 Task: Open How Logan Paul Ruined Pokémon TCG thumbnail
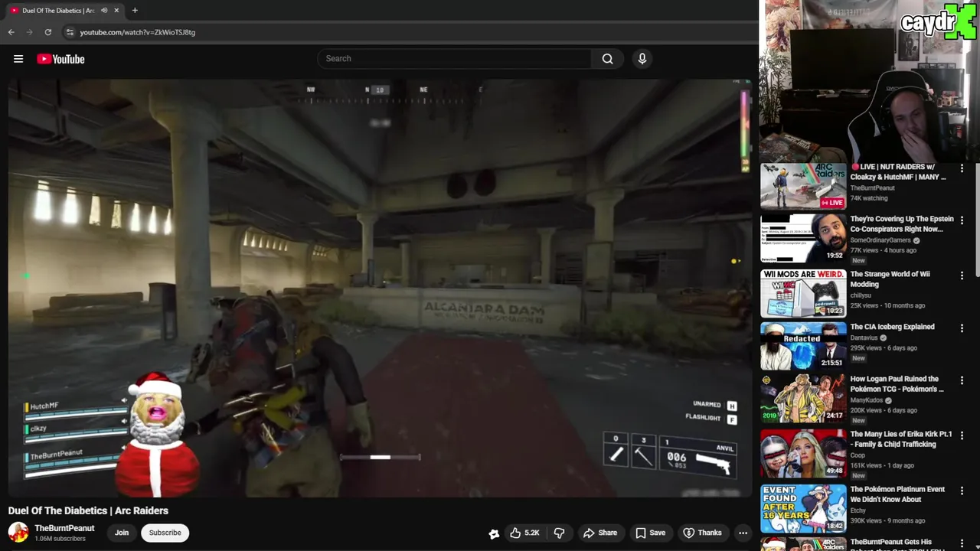pyautogui.click(x=803, y=398)
